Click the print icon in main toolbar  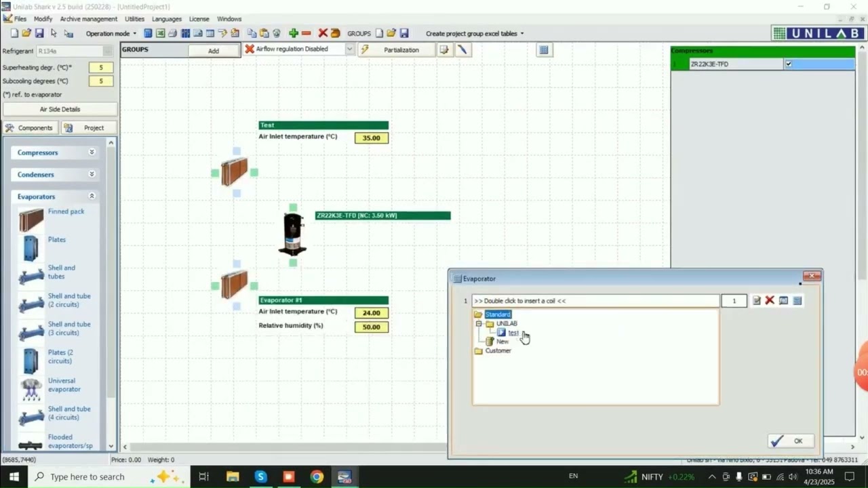pos(172,33)
